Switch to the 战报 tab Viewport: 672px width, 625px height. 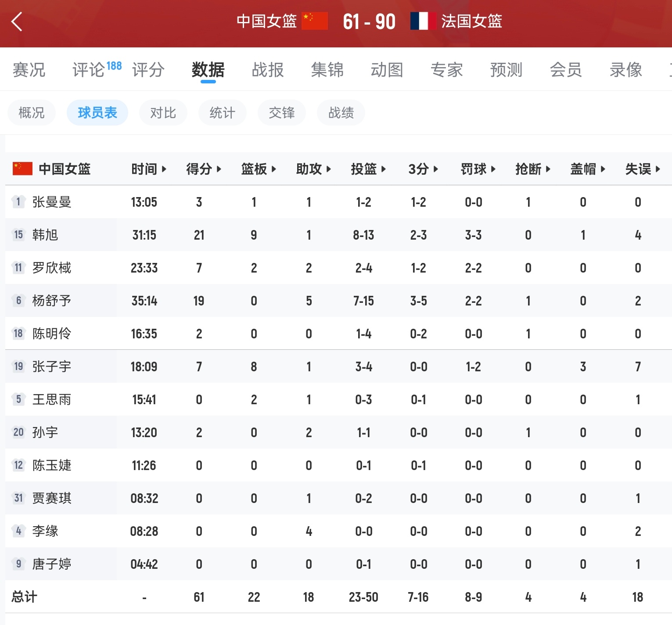[x=268, y=70]
